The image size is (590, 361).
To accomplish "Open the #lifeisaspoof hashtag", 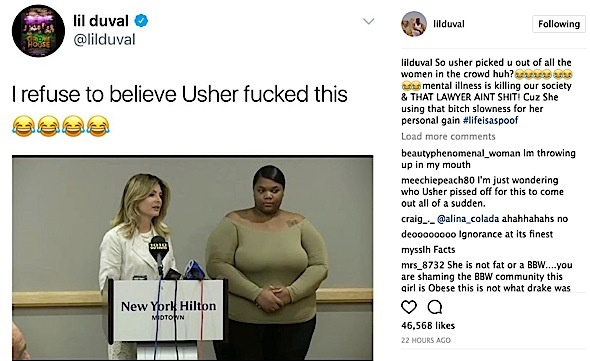I will [490, 120].
